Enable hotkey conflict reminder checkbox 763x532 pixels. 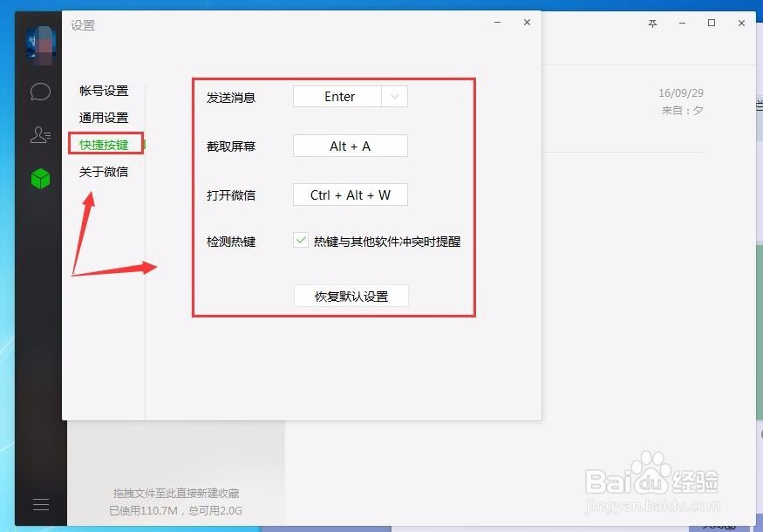[301, 241]
